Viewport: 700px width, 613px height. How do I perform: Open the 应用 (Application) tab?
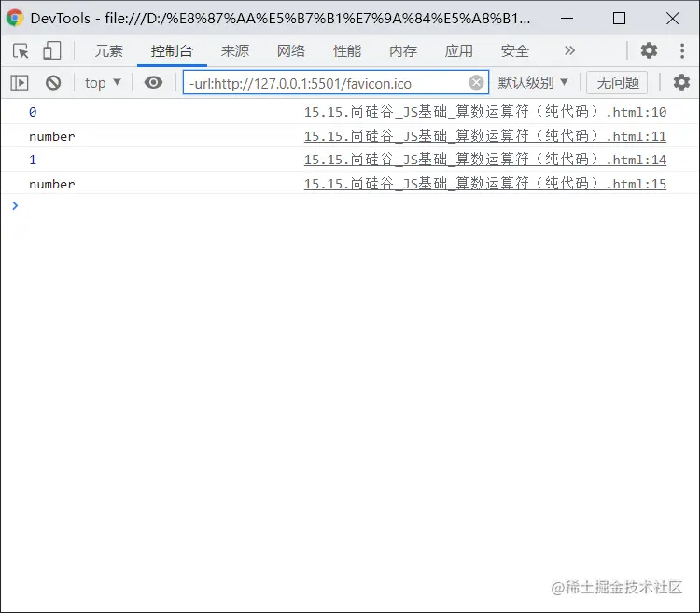458,51
